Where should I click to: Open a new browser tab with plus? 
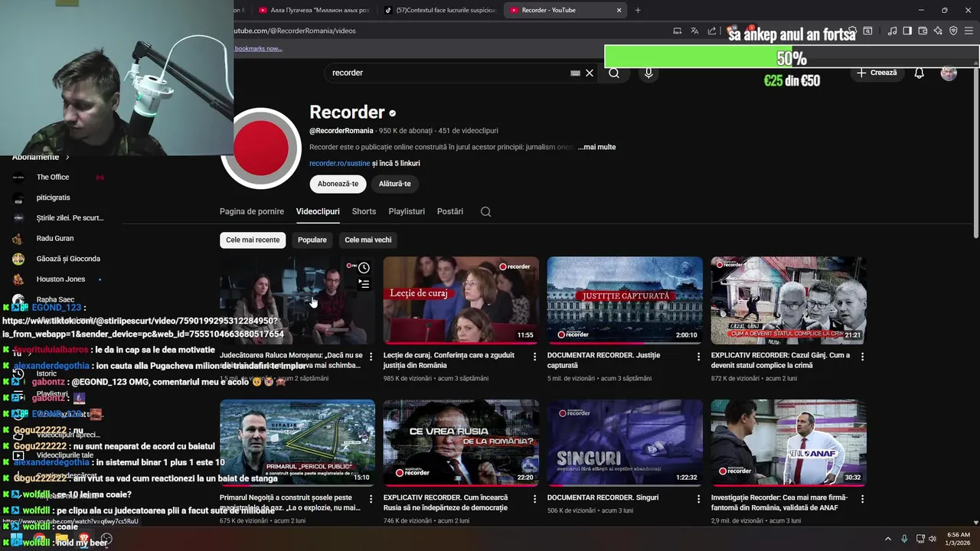638,10
